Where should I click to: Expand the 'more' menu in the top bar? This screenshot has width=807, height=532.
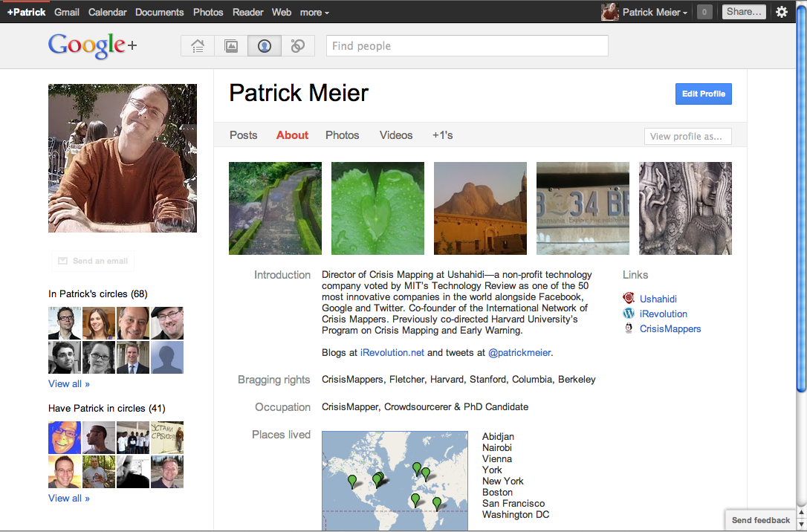point(314,13)
